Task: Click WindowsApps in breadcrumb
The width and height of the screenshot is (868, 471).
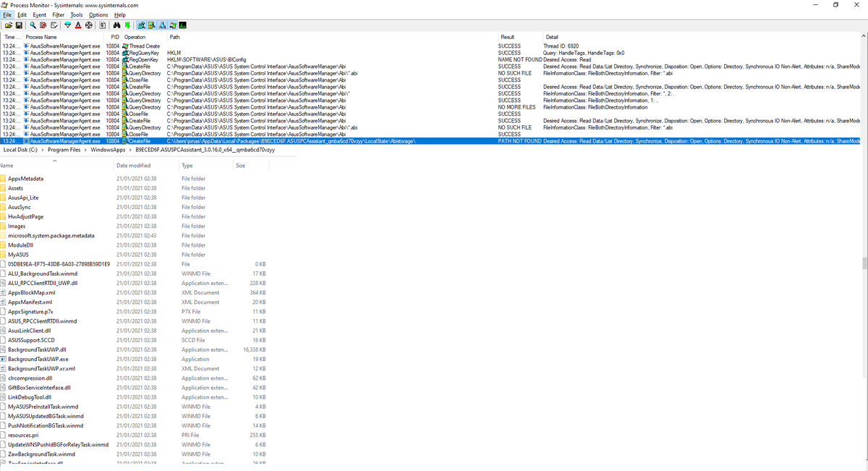Action: tap(109, 150)
